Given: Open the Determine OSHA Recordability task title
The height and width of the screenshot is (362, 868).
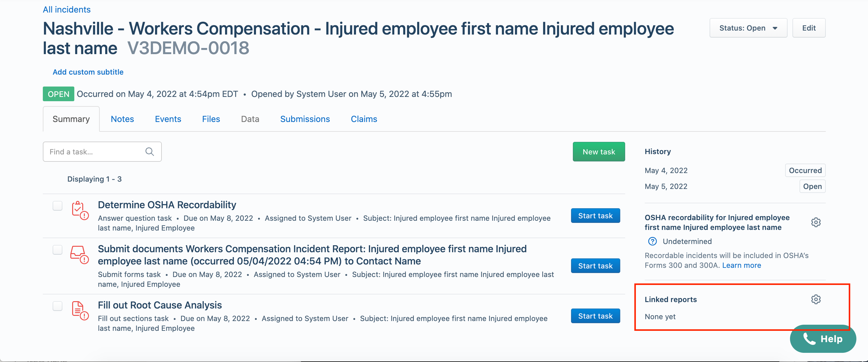Looking at the screenshot, I should (x=167, y=205).
